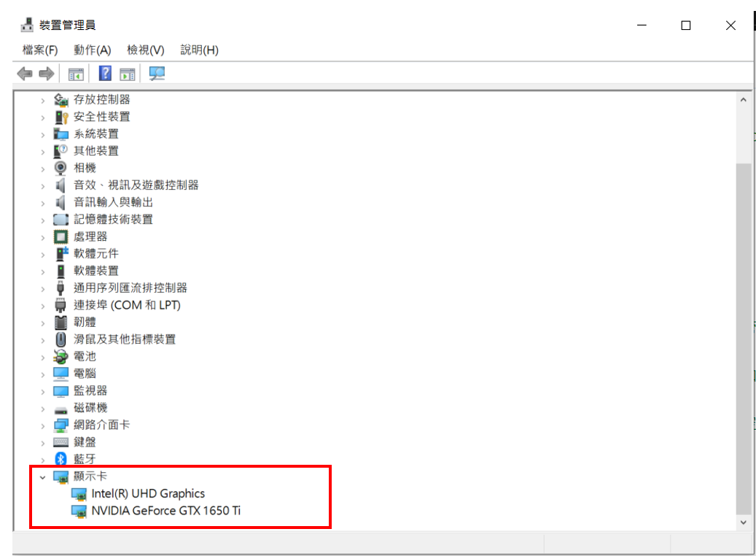Image resolution: width=756 pixels, height=556 pixels.
Task: Open the 動作(A) menu
Action: pyautogui.click(x=92, y=50)
